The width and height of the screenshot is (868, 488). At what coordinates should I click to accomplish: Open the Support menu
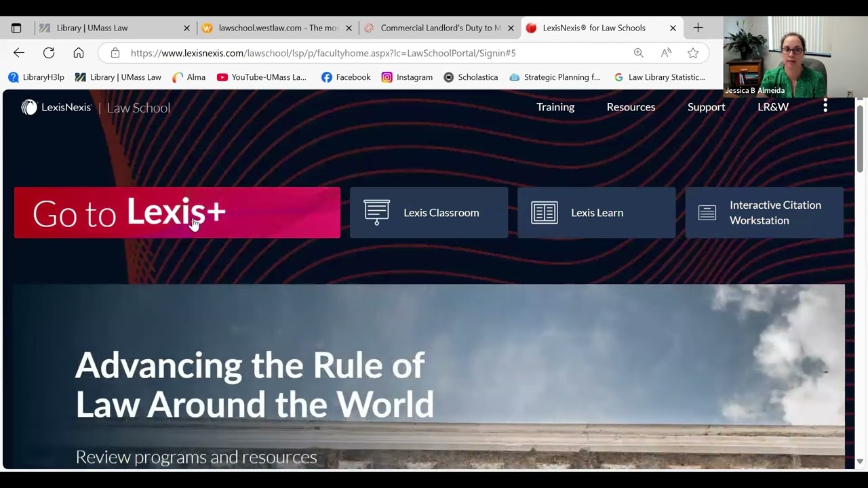coord(706,107)
